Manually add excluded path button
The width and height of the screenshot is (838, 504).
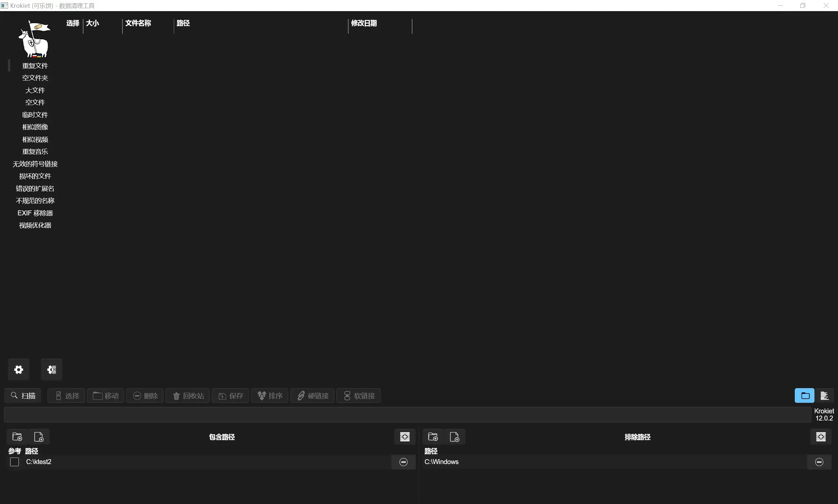tap(821, 437)
